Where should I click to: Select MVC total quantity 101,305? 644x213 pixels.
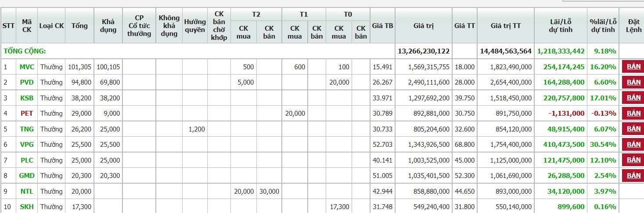point(80,67)
